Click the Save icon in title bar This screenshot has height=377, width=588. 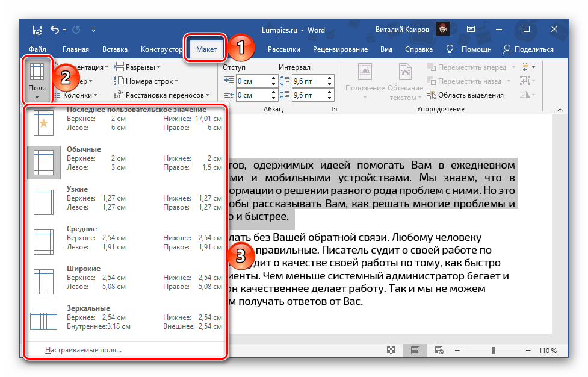pos(37,30)
